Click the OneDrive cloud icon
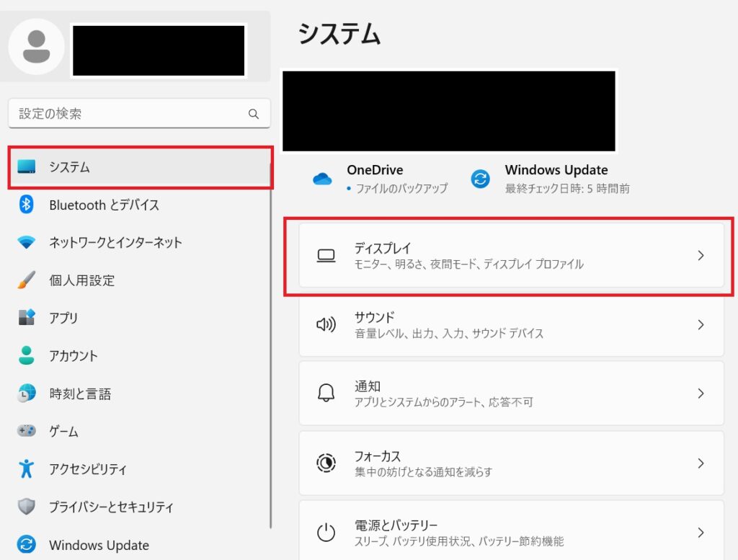The image size is (738, 560). 322,179
